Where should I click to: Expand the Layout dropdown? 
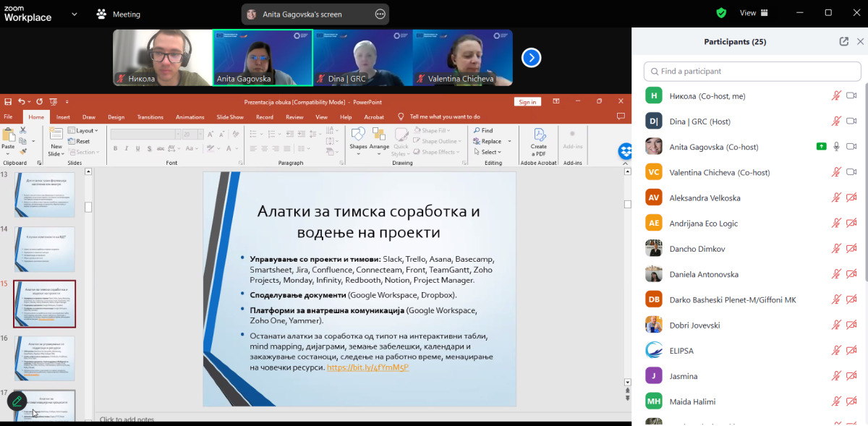pos(82,131)
